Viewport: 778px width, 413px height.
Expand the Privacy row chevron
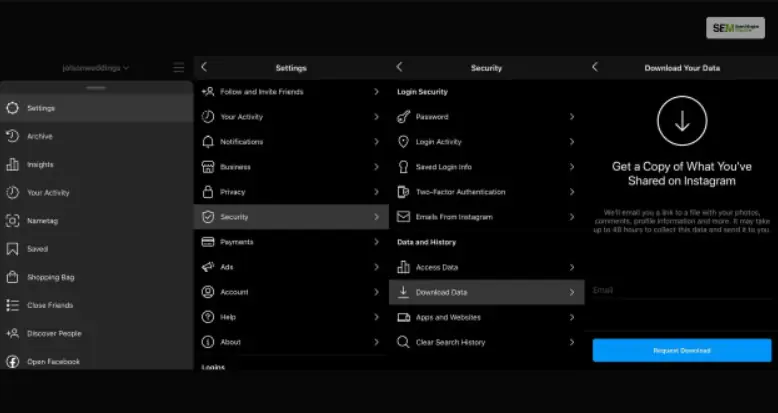(x=376, y=192)
